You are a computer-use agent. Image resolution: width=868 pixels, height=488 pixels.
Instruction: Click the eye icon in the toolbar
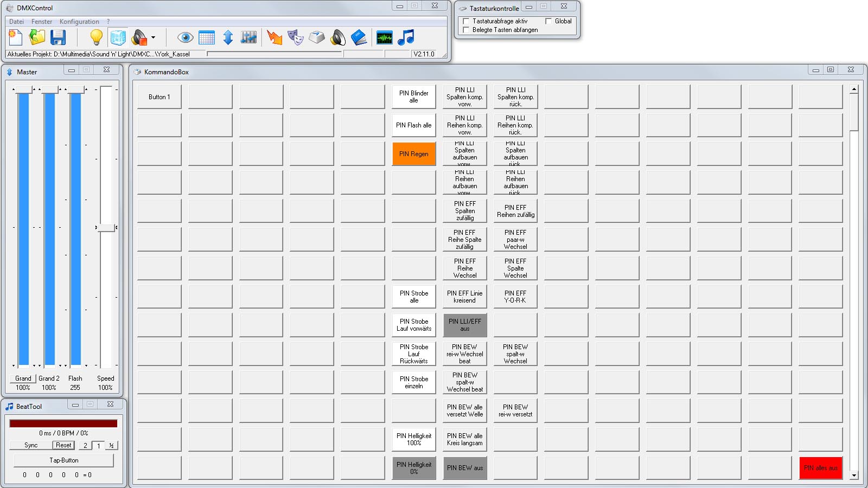[x=186, y=37]
